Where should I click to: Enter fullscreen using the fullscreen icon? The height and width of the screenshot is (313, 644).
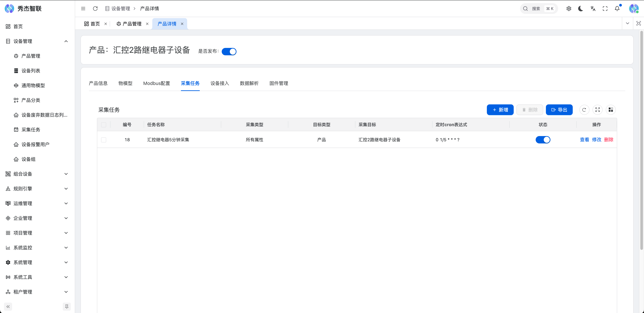click(605, 8)
